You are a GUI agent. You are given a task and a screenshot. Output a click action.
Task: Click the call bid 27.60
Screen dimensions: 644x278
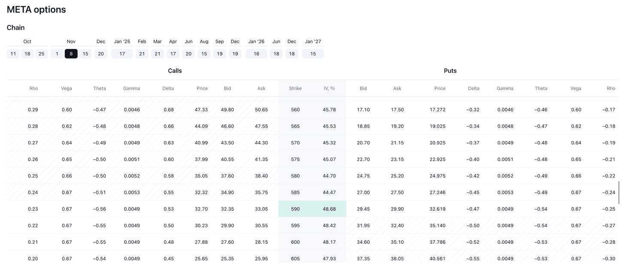click(228, 242)
